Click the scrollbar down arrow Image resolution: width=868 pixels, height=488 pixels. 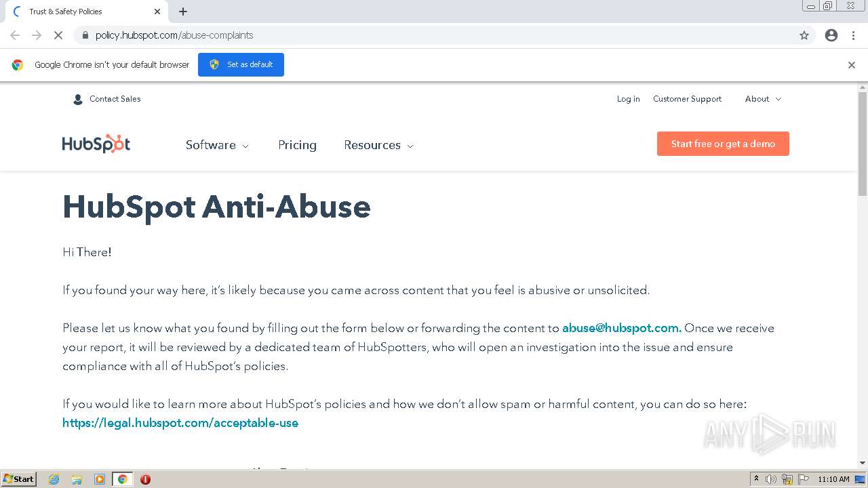863,463
